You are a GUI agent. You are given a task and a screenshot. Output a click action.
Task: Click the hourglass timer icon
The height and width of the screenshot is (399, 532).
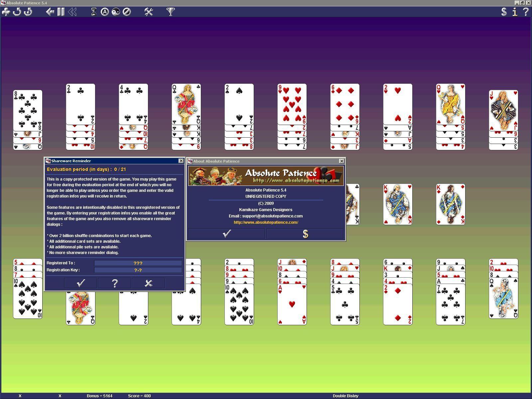tap(94, 12)
